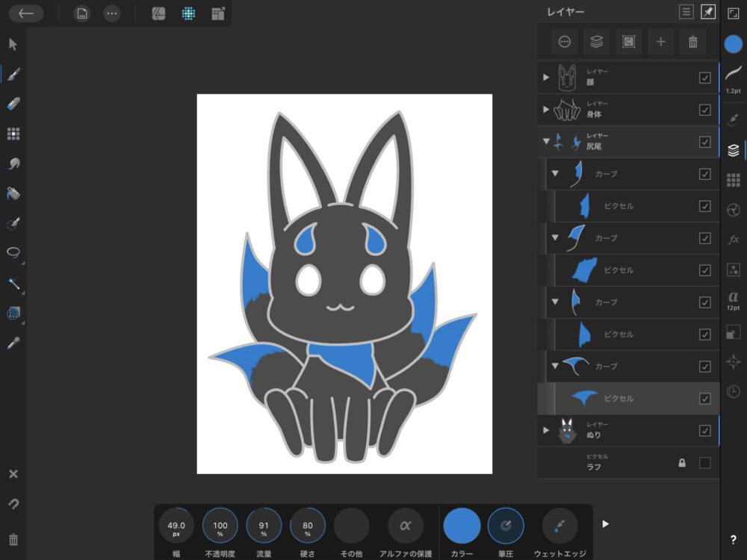Open the Swatches grid studio icon
This screenshot has width=747, height=560.
[734, 180]
